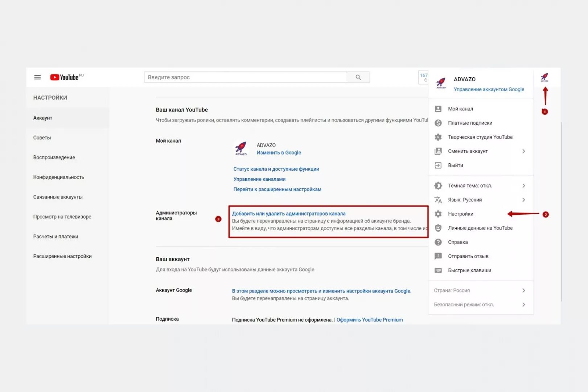Click the ADVAZO channel avatar under Мой канал

pyautogui.click(x=241, y=148)
